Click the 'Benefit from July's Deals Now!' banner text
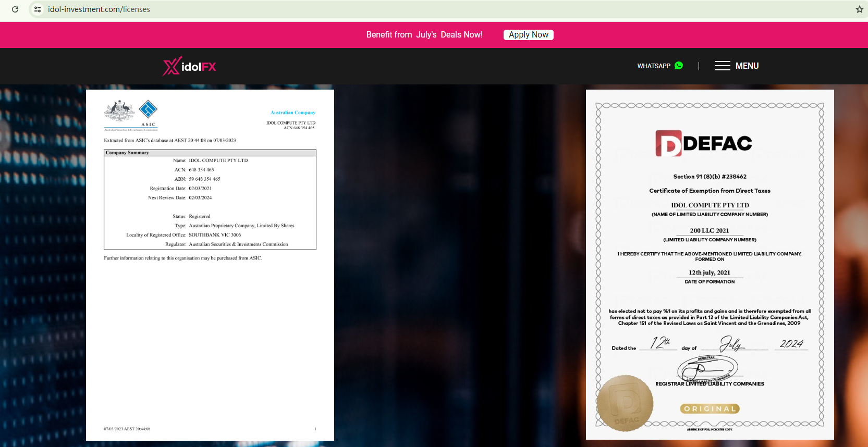The height and width of the screenshot is (447, 868). (x=424, y=35)
